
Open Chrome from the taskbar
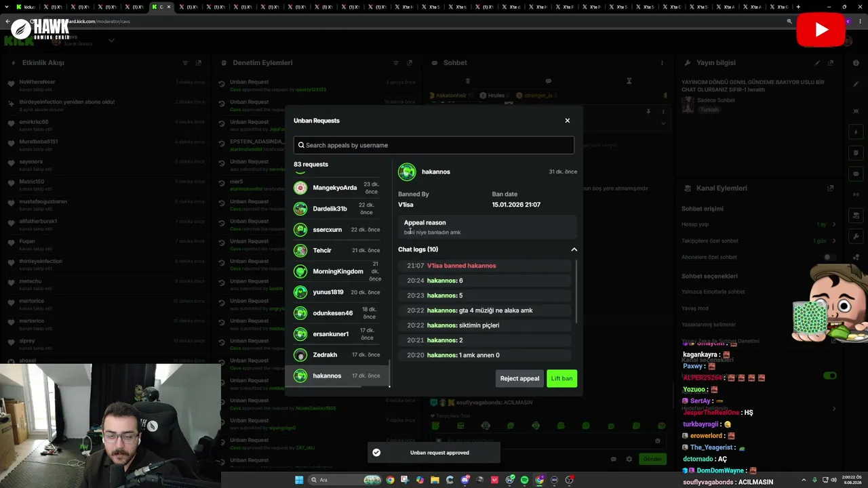(x=390, y=480)
